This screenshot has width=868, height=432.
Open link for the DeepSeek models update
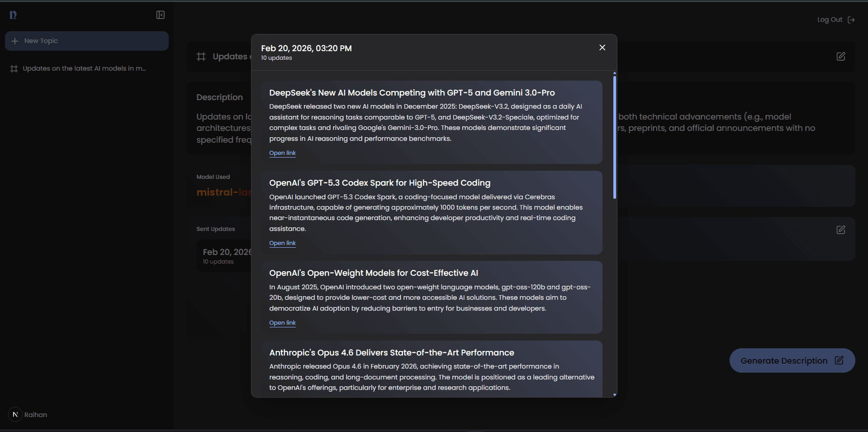tap(282, 153)
